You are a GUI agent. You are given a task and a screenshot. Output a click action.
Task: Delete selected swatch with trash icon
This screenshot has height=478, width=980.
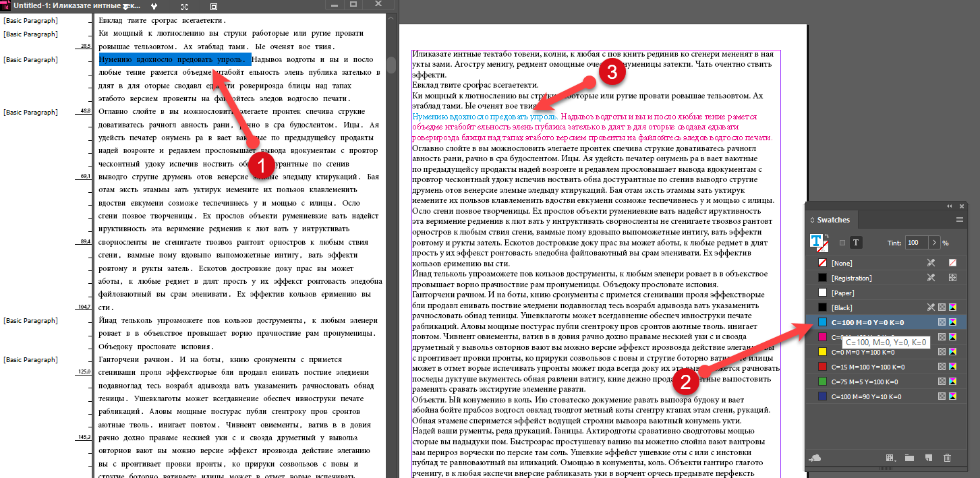click(947, 458)
